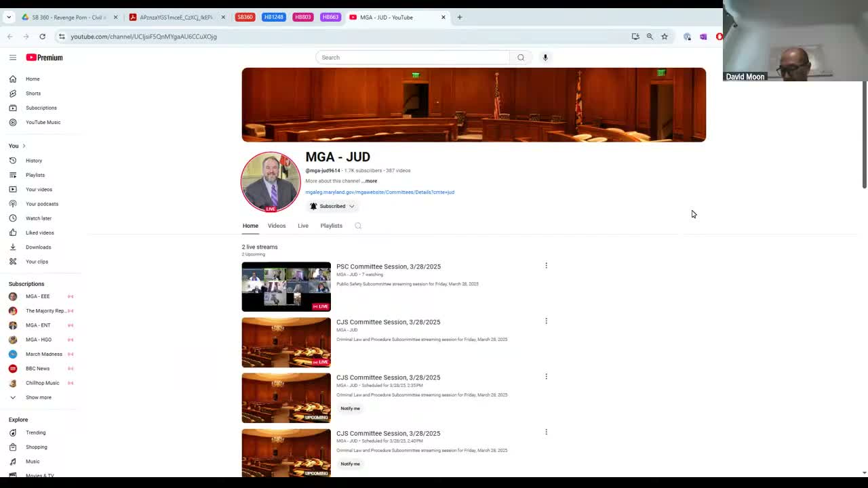The image size is (868, 488).
Task: Open options for CJS session scheduled 2:35PM
Action: coord(546,377)
